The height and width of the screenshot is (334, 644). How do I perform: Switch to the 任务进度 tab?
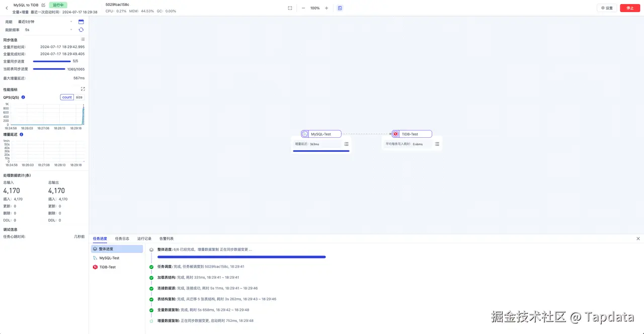pyautogui.click(x=100, y=238)
